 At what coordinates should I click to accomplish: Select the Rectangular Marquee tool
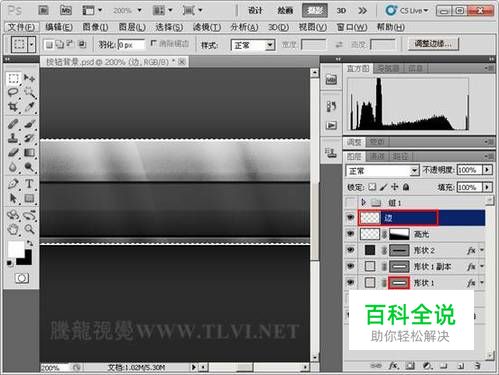click(x=13, y=79)
